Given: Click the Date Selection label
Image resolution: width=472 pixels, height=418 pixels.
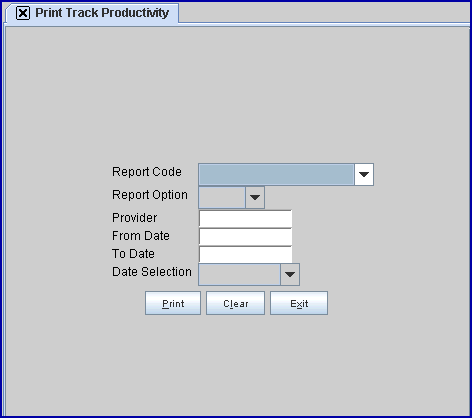Looking at the screenshot, I should [152, 272].
